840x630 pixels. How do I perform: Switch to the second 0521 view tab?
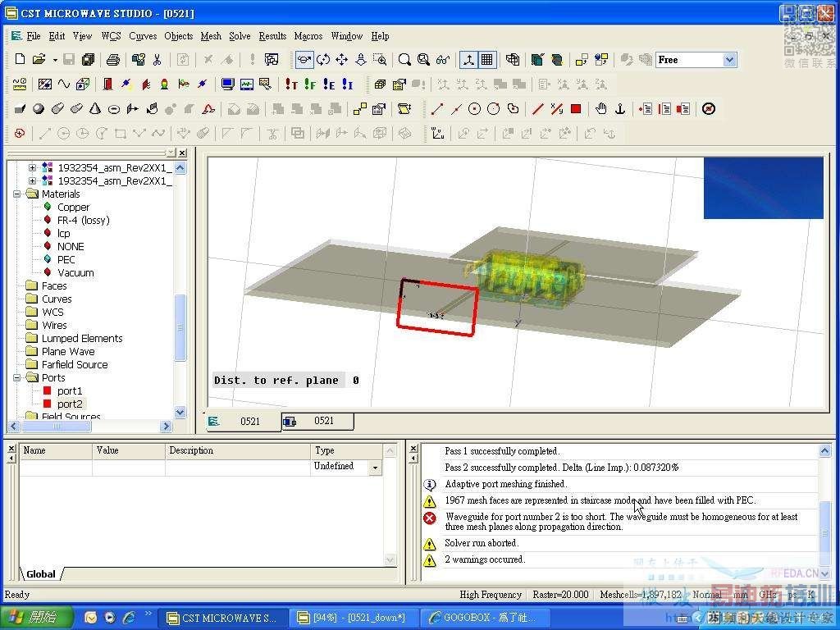(x=317, y=421)
